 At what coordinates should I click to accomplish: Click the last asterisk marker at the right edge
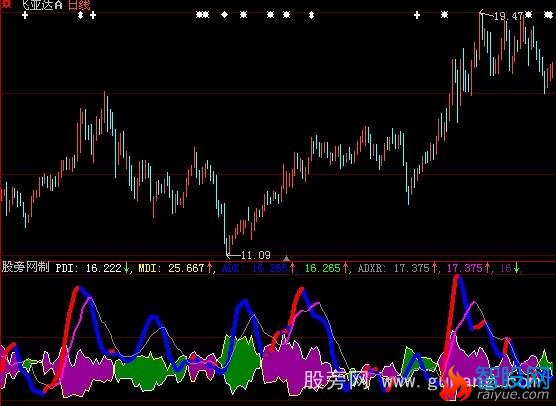[548, 15]
